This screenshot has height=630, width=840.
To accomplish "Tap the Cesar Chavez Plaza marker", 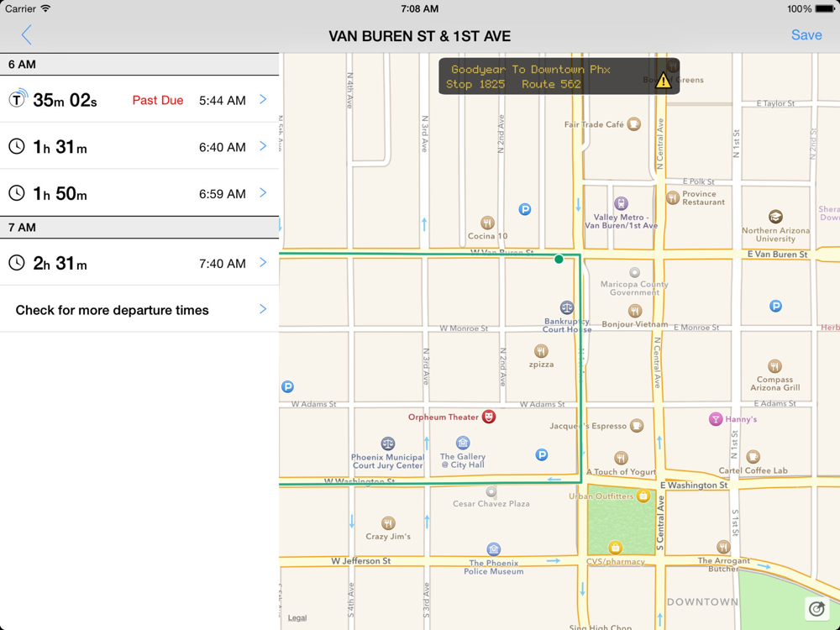I will [x=491, y=491].
